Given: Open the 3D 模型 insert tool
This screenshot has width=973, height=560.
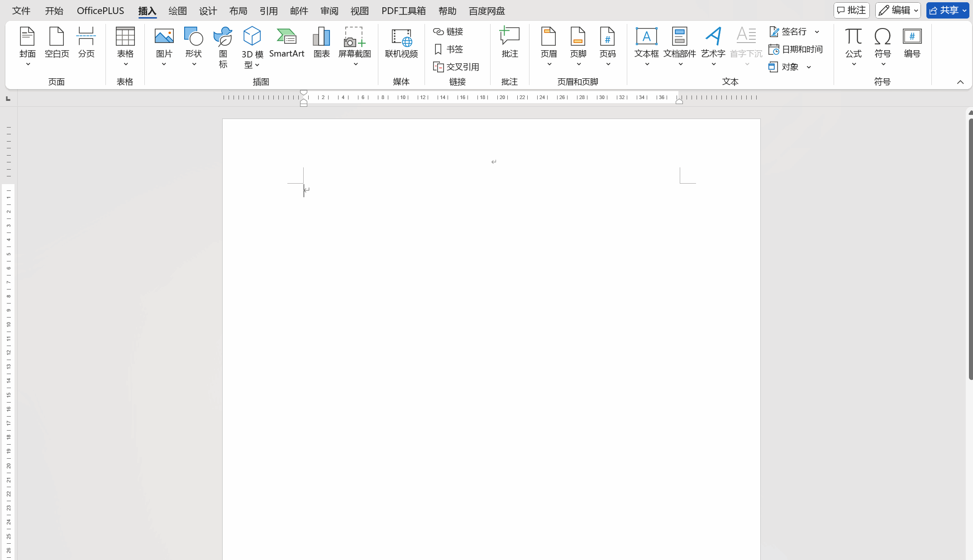Looking at the screenshot, I should click(252, 37).
